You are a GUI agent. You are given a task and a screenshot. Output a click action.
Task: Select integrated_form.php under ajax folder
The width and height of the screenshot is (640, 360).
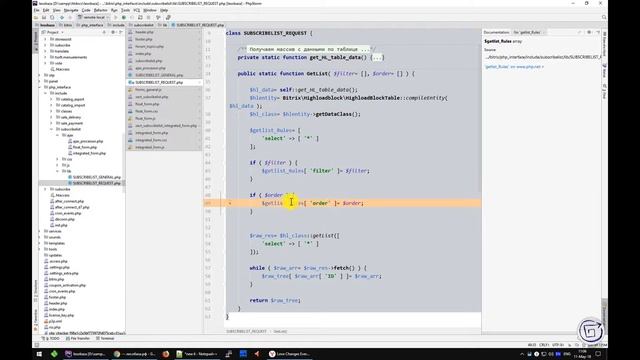click(x=87, y=153)
